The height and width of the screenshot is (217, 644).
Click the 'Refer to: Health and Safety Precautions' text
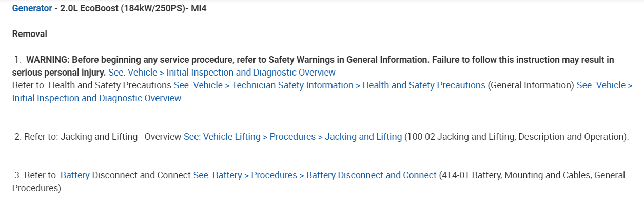(x=91, y=85)
